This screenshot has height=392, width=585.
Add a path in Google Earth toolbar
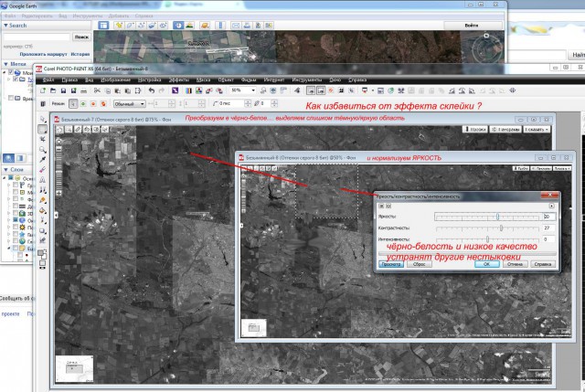[x=141, y=26]
